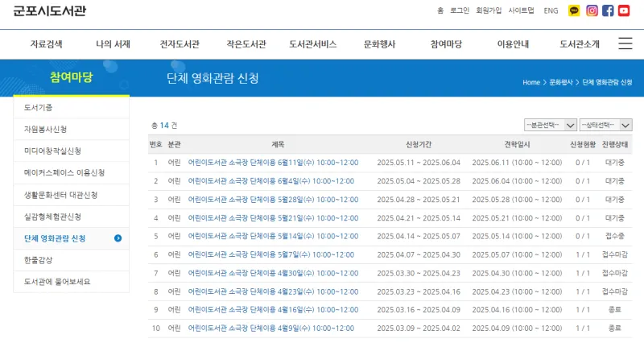Expand the 분관선택 dropdown

(x=550, y=125)
